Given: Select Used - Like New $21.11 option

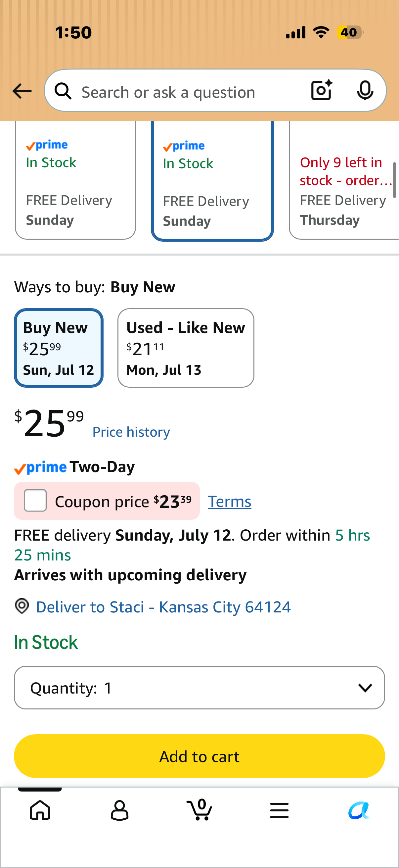Looking at the screenshot, I should pos(186,348).
